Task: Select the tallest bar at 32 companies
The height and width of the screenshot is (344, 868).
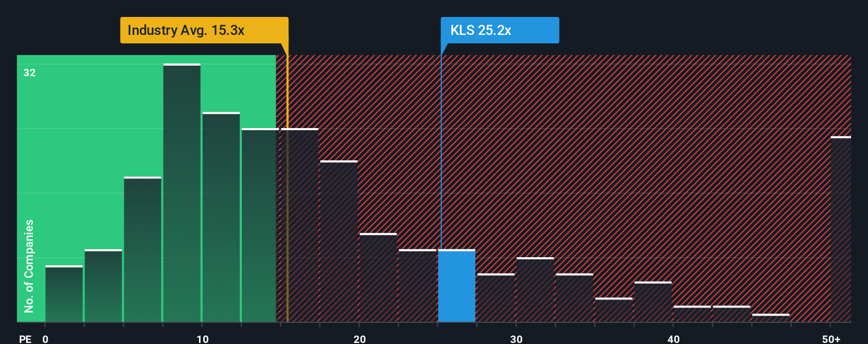Action: click(x=182, y=193)
